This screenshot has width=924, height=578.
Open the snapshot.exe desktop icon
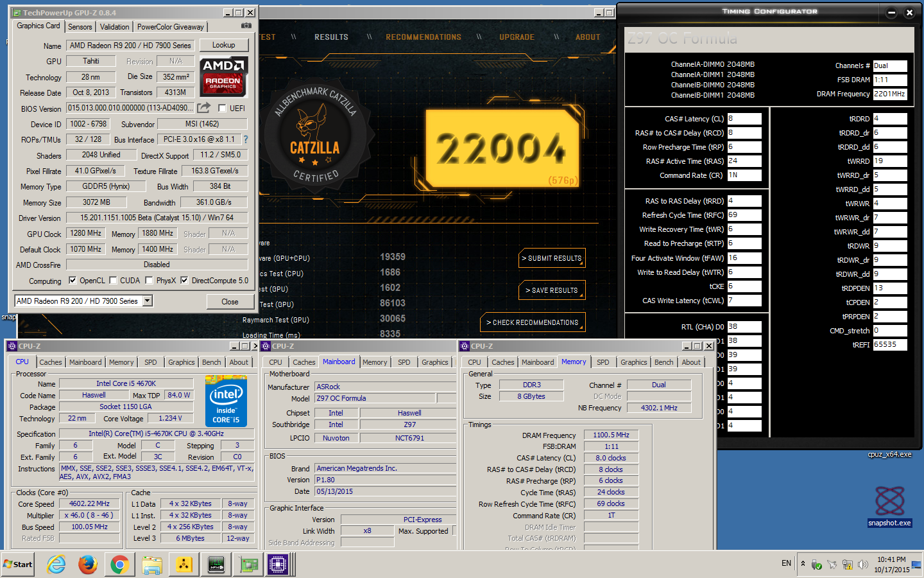pyautogui.click(x=889, y=505)
